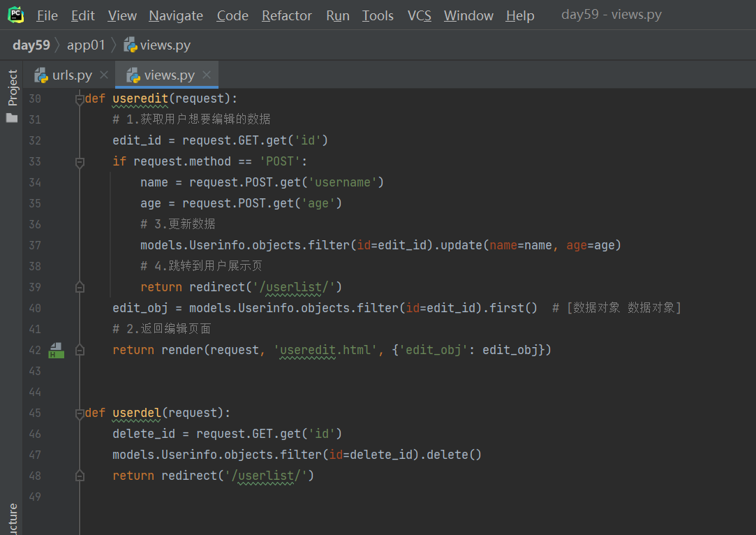Click the Python file icon on the views.py tab
Screen dimensions: 756x535
click(133, 75)
